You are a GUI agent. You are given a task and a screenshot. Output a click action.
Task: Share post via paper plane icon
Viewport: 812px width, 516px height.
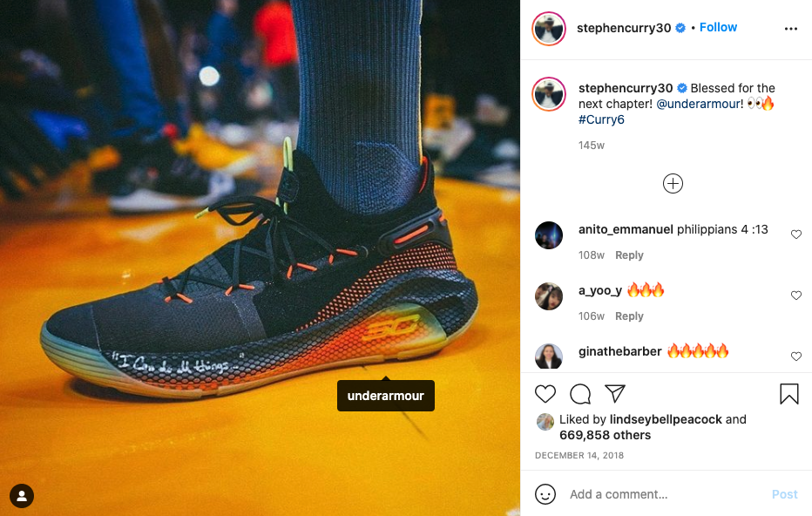click(615, 394)
